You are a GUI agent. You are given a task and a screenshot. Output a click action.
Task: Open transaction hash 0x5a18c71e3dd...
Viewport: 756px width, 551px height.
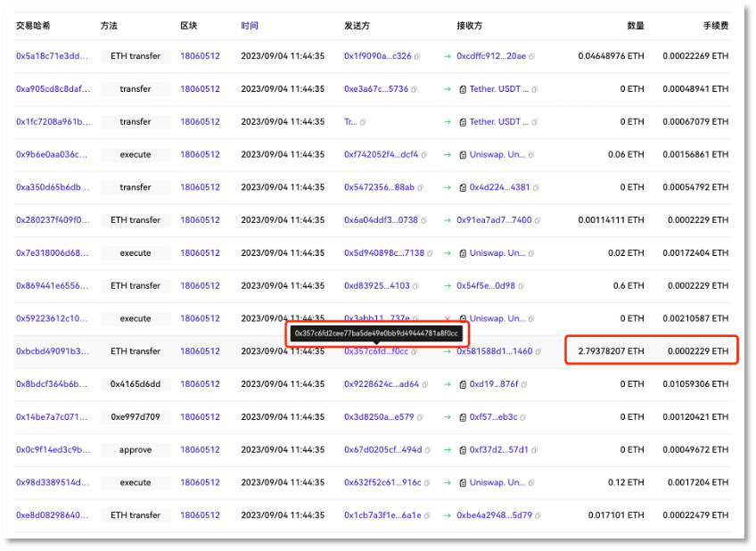pyautogui.click(x=52, y=56)
